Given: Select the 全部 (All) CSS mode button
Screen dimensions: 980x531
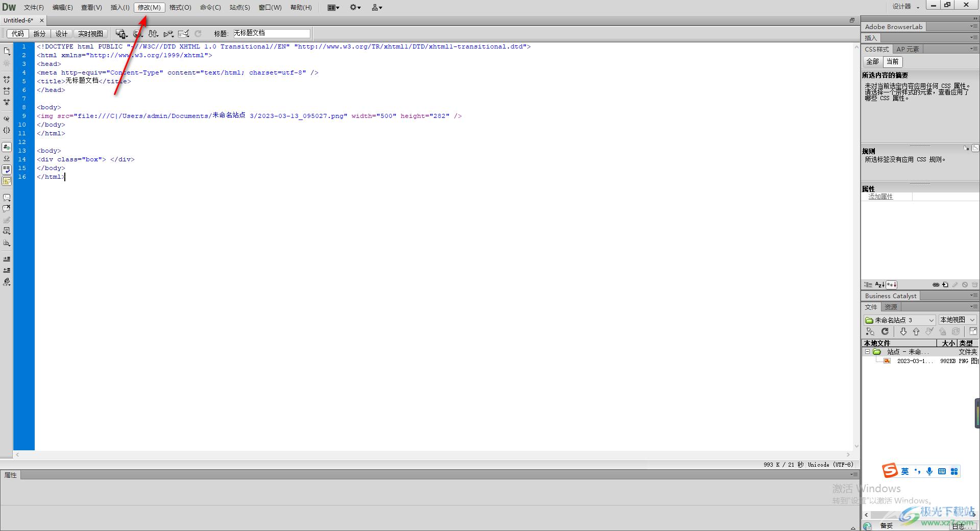Looking at the screenshot, I should [x=872, y=62].
